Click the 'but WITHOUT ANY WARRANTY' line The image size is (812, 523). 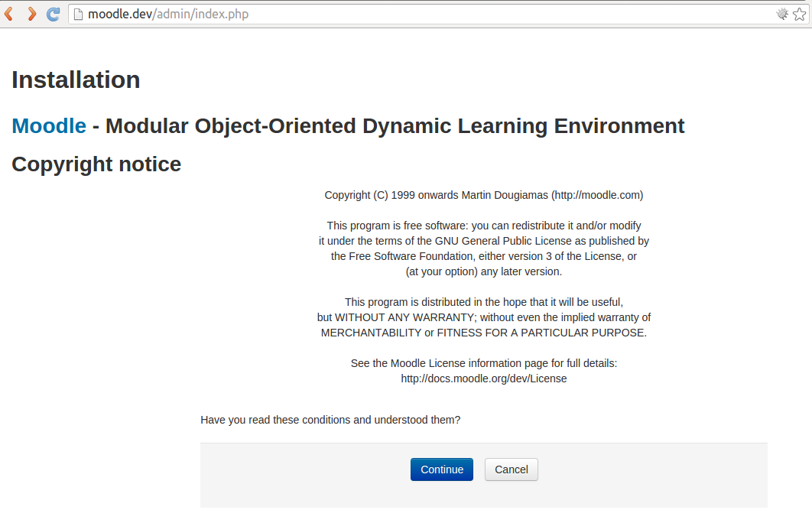click(484, 317)
